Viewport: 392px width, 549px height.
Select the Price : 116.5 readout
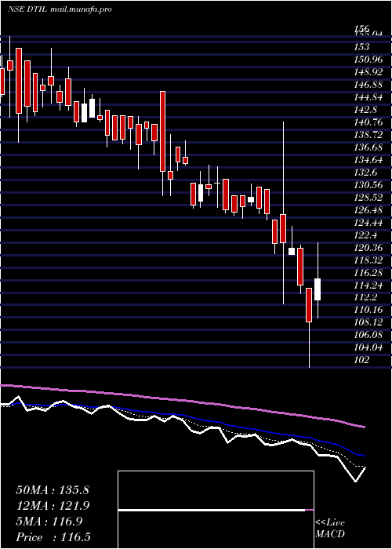pyautogui.click(x=53, y=537)
